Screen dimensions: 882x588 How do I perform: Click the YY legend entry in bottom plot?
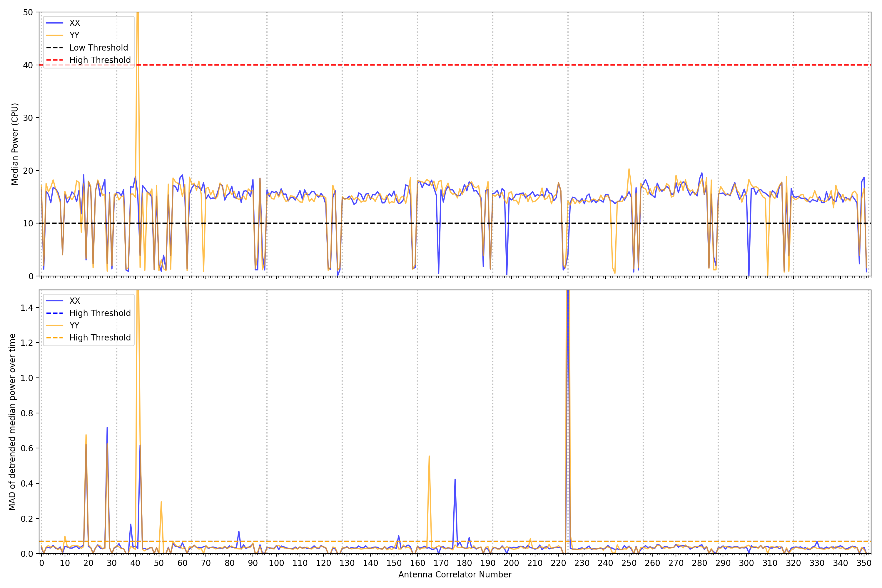click(x=74, y=325)
